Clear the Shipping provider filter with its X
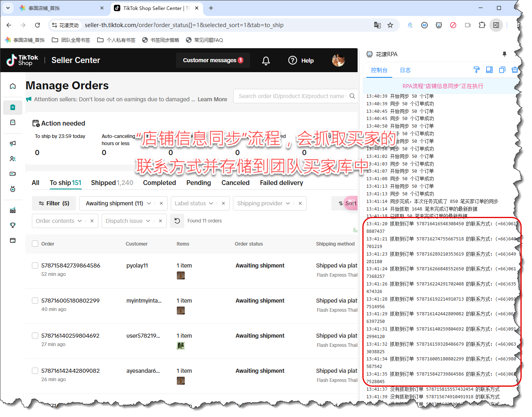The height and width of the screenshot is (417, 532). pyautogui.click(x=300, y=203)
